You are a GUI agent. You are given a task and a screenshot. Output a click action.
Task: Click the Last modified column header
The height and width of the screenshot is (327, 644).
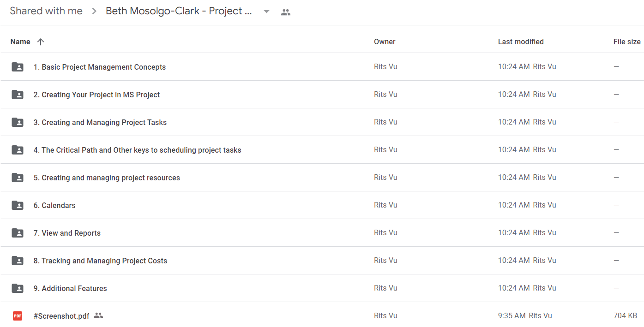click(521, 42)
